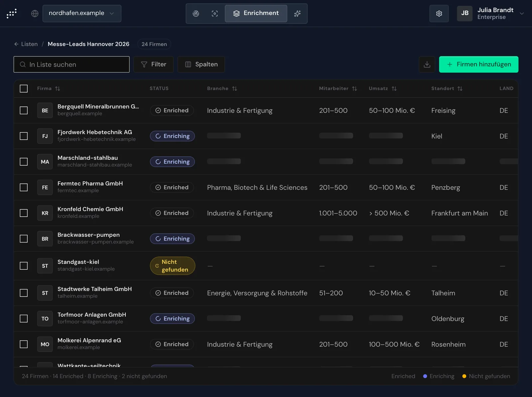532x397 pixels.
Task: Open the focus scan tab icon
Action: (x=215, y=14)
